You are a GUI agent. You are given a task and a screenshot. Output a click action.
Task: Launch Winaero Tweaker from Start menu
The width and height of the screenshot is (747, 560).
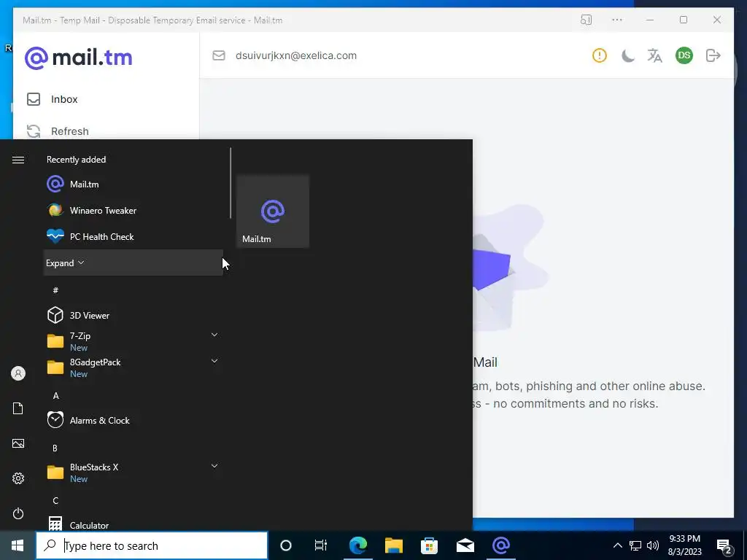(x=133, y=211)
